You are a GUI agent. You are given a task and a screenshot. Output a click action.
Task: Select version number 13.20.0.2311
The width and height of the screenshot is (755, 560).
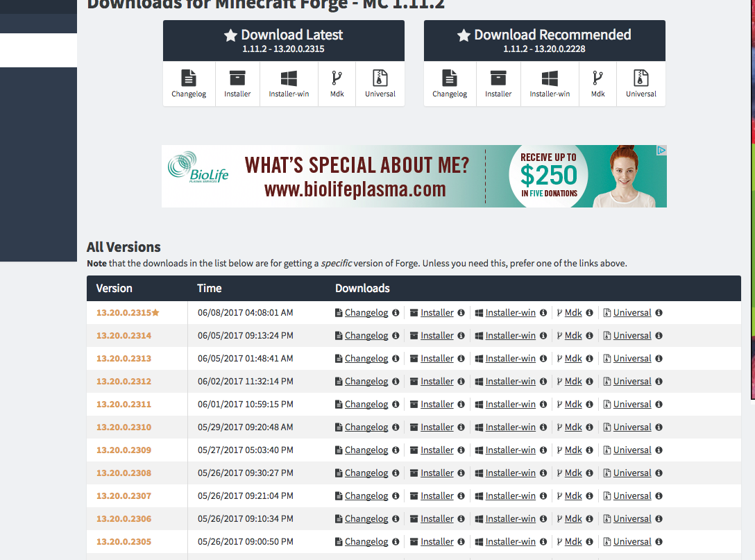tap(124, 404)
